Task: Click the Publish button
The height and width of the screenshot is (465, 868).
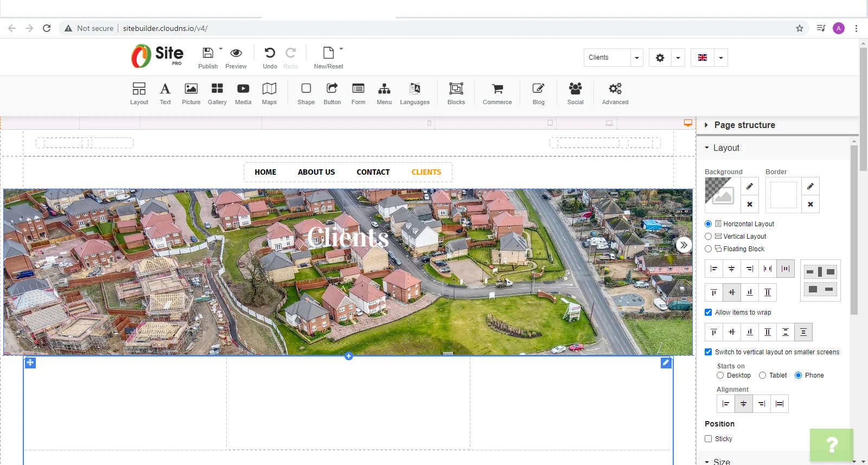Action: [x=208, y=58]
